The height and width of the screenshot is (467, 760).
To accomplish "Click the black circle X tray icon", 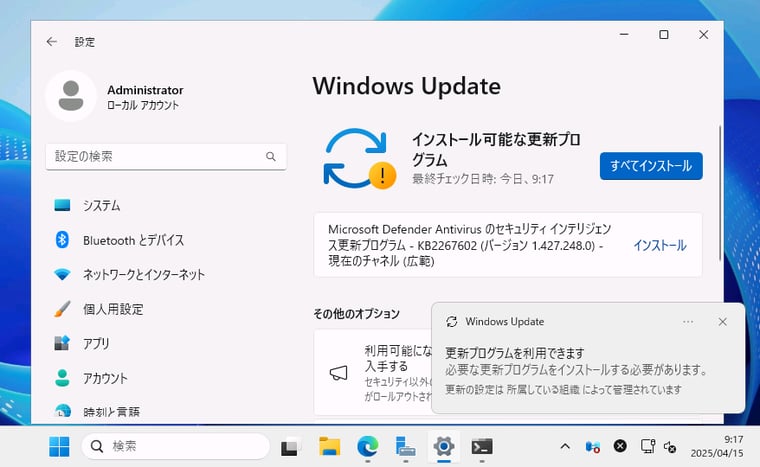I will 620,446.
